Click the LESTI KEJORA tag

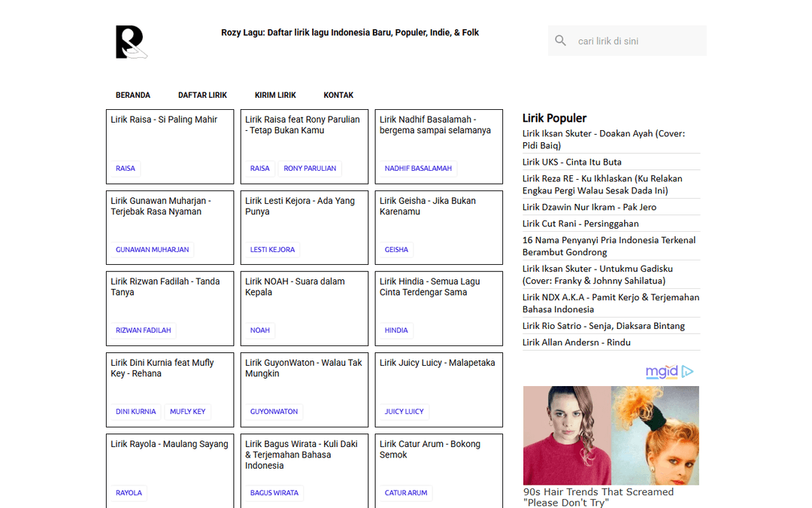point(272,250)
